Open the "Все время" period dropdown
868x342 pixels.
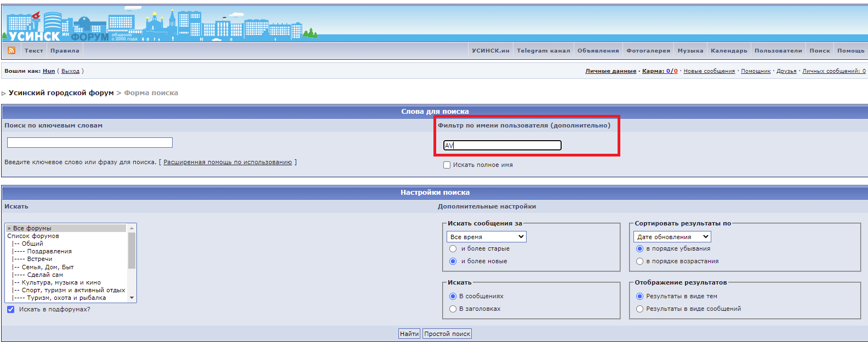[486, 236]
